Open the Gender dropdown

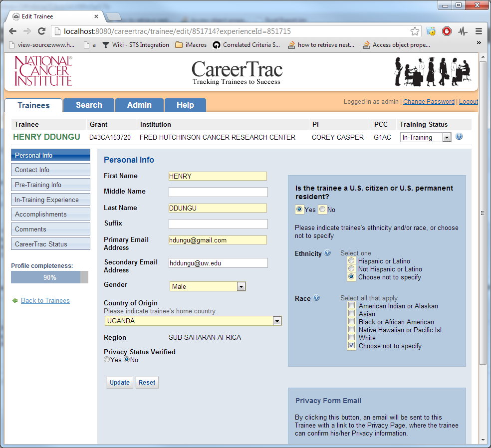point(208,286)
